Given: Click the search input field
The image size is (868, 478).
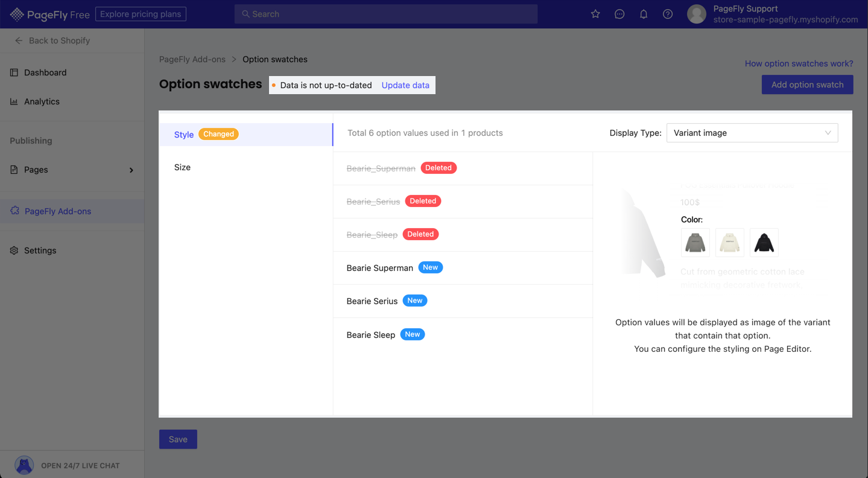Looking at the screenshot, I should pyautogui.click(x=386, y=14).
